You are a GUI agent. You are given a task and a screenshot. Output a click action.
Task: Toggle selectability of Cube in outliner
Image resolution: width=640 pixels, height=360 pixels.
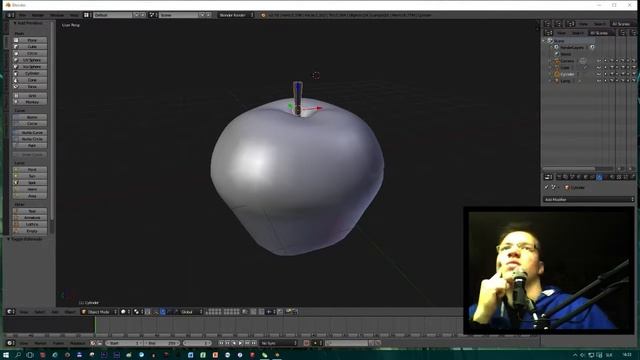click(606, 67)
